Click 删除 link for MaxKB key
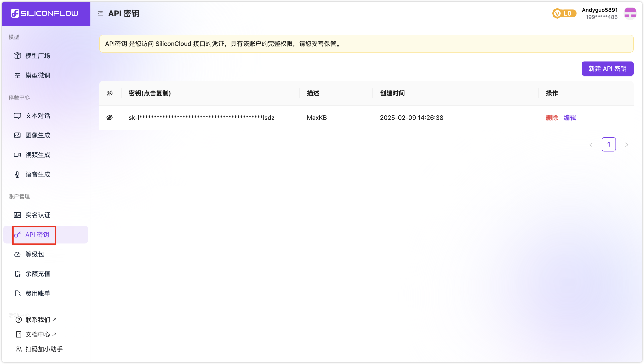This screenshot has height=364, width=644. [x=552, y=118]
